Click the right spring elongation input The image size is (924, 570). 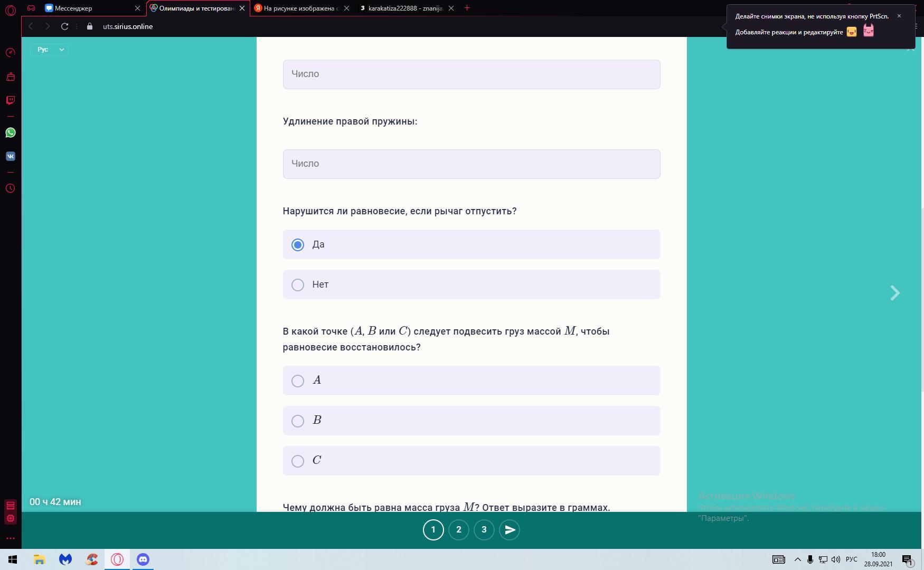click(472, 164)
